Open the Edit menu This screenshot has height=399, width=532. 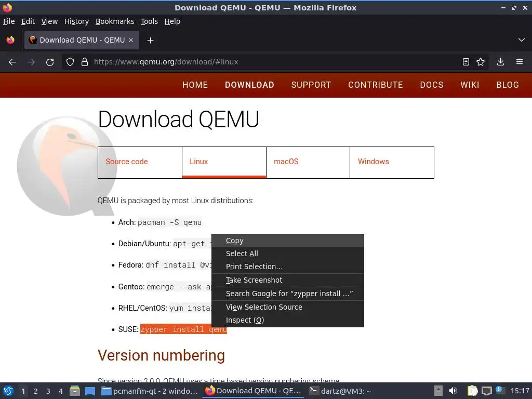point(28,21)
